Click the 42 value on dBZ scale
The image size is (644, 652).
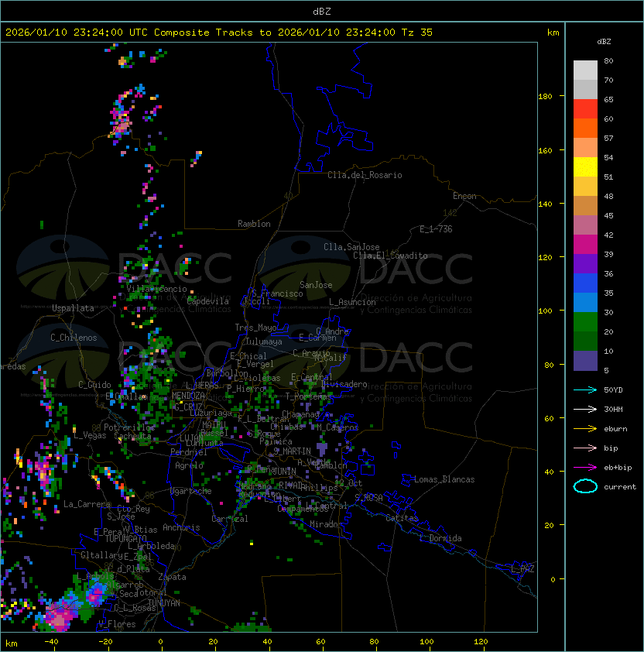[608, 235]
